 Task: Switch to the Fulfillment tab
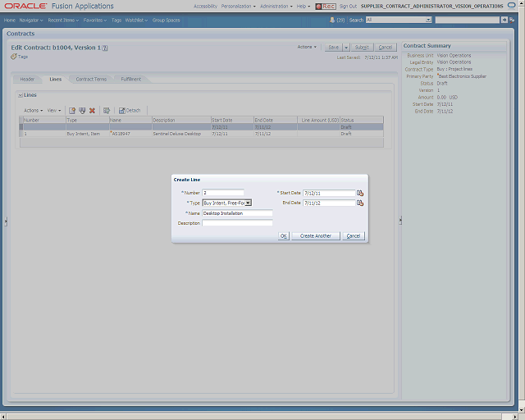[131, 80]
